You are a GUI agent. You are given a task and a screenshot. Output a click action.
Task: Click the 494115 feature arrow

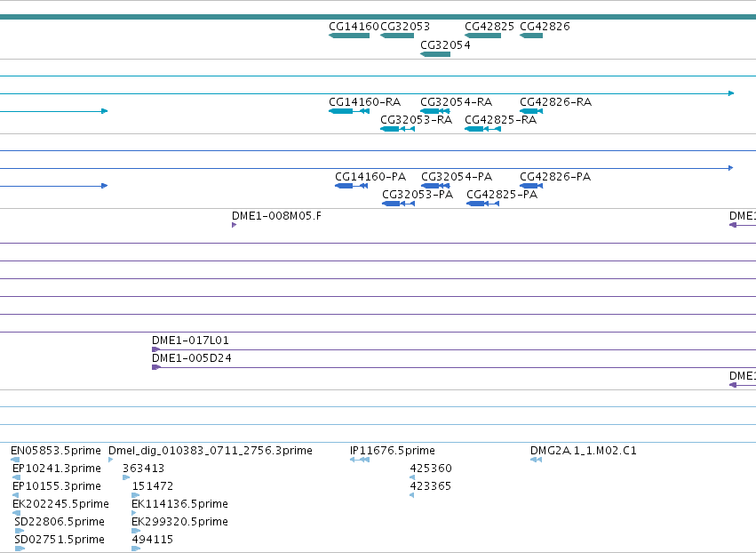coord(136,549)
